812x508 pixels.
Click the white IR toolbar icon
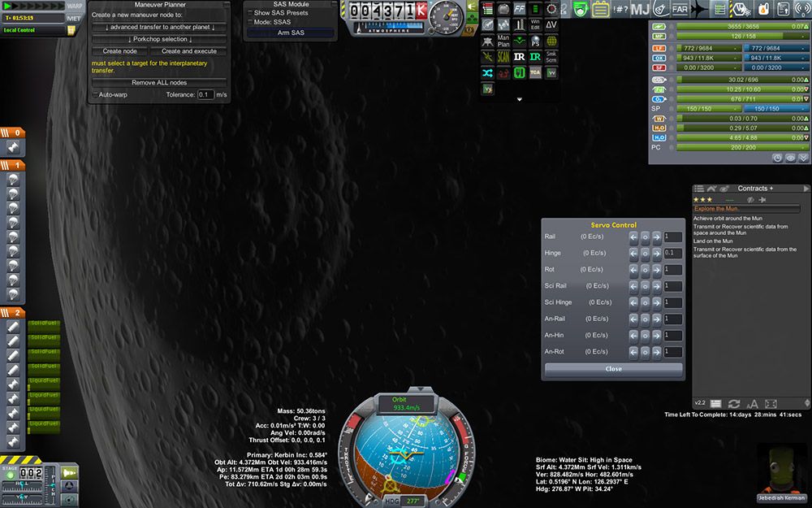(x=520, y=57)
